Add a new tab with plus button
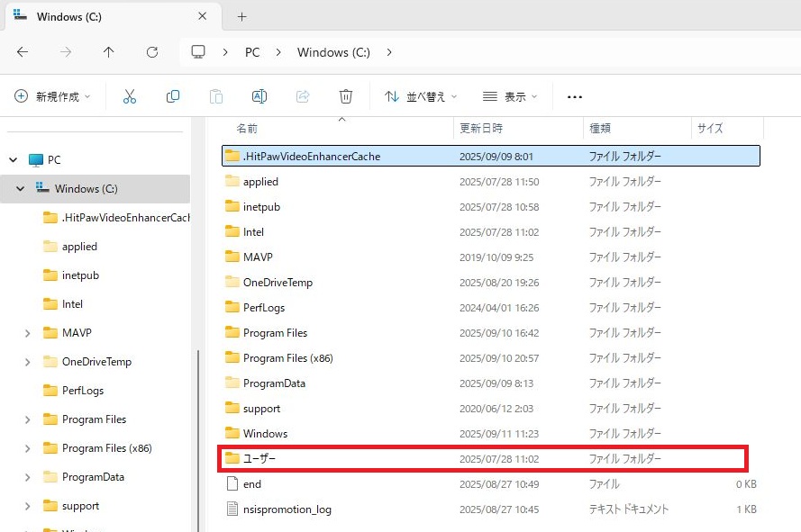 pos(241,17)
